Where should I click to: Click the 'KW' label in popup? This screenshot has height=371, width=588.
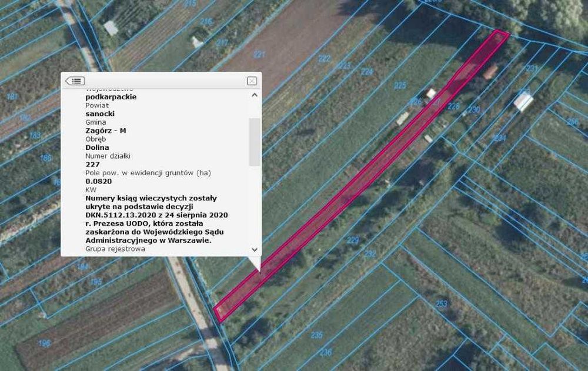pyautogui.click(x=91, y=190)
